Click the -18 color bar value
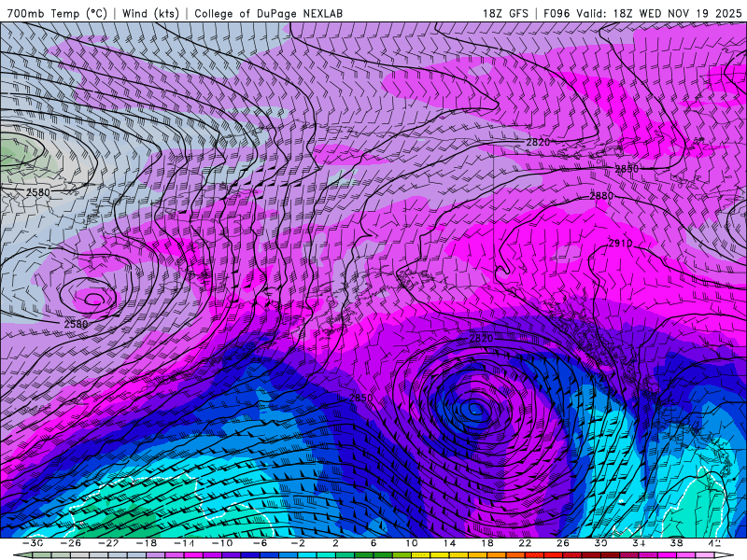 [147, 543]
